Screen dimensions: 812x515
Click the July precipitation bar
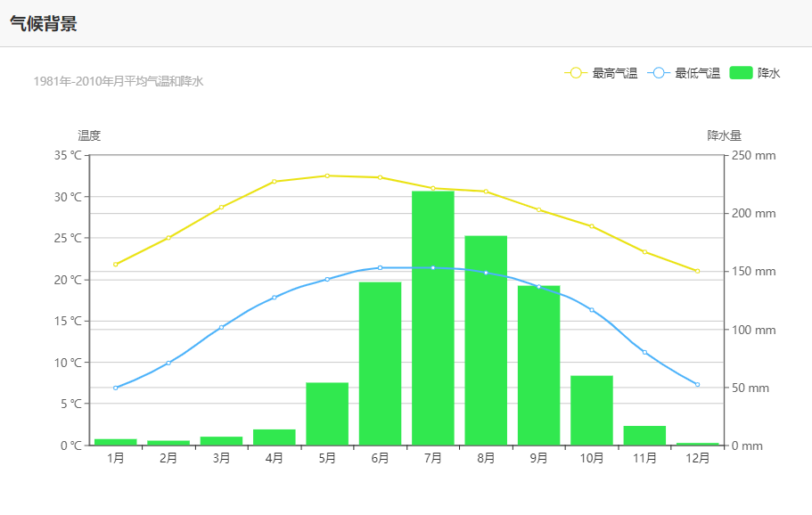click(x=433, y=318)
